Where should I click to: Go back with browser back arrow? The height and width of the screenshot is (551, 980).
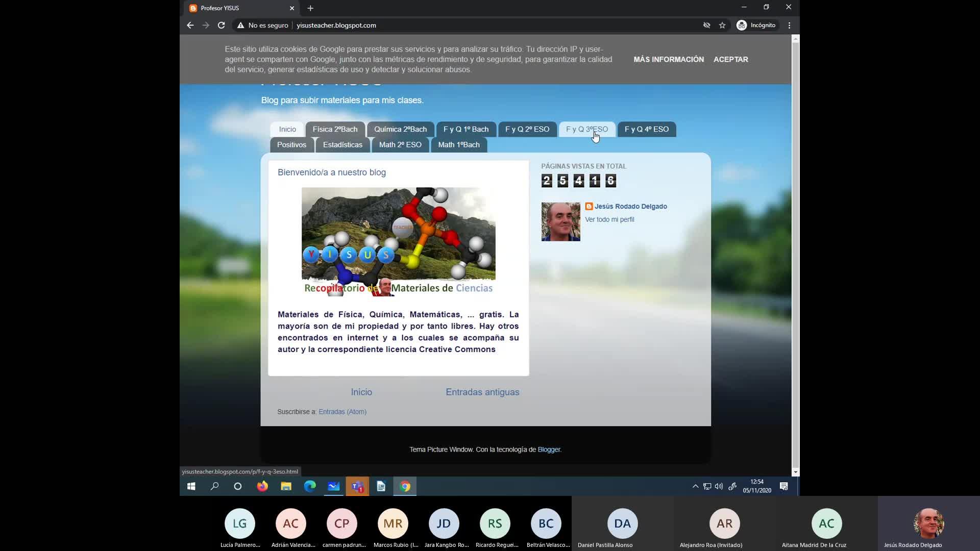(190, 25)
